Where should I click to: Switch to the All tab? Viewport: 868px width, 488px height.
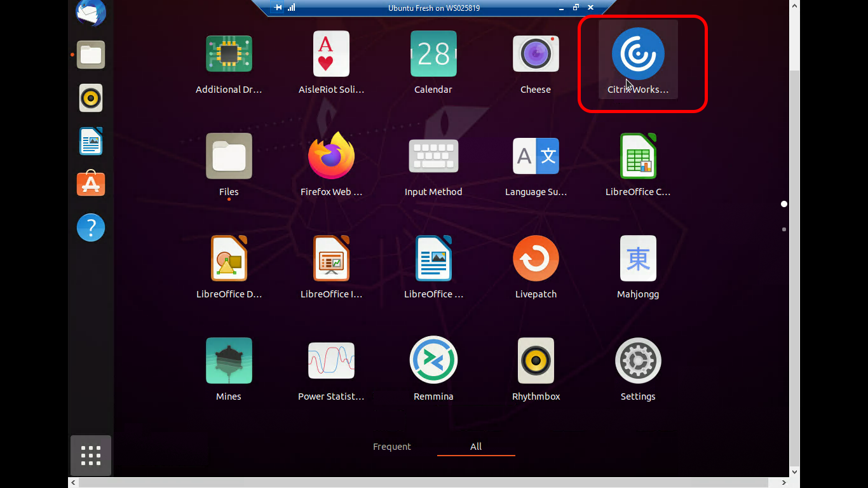pos(476,447)
